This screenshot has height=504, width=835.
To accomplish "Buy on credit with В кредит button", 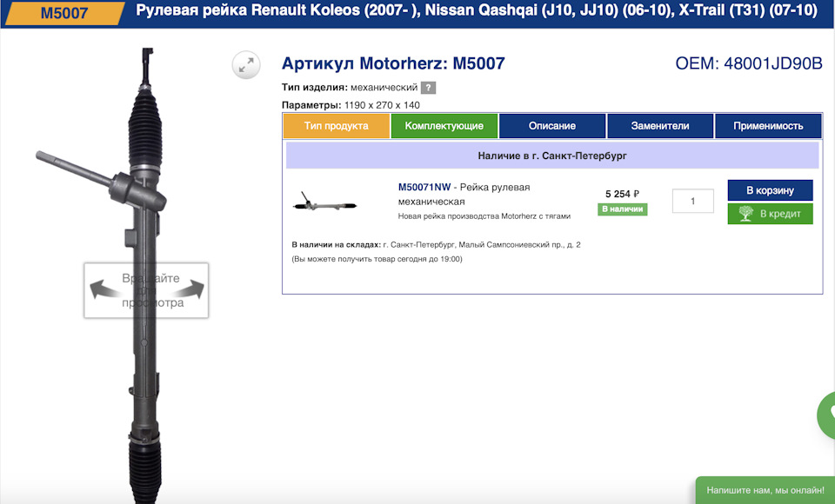I will coord(770,214).
